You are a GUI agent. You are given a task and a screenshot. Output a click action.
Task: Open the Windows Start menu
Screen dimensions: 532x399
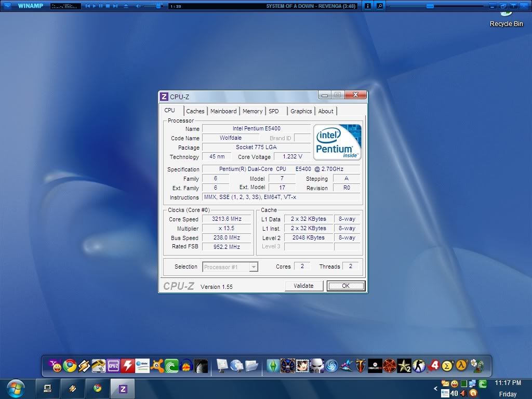[x=15, y=389]
